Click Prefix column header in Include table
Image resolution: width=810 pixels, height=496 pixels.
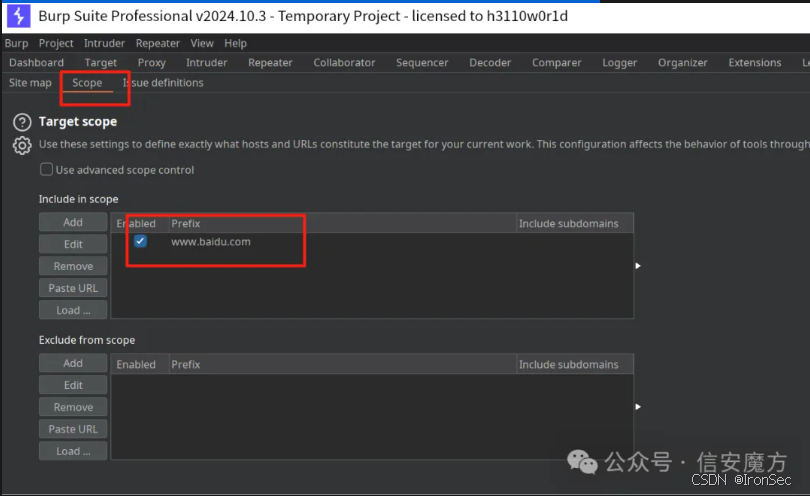342,224
